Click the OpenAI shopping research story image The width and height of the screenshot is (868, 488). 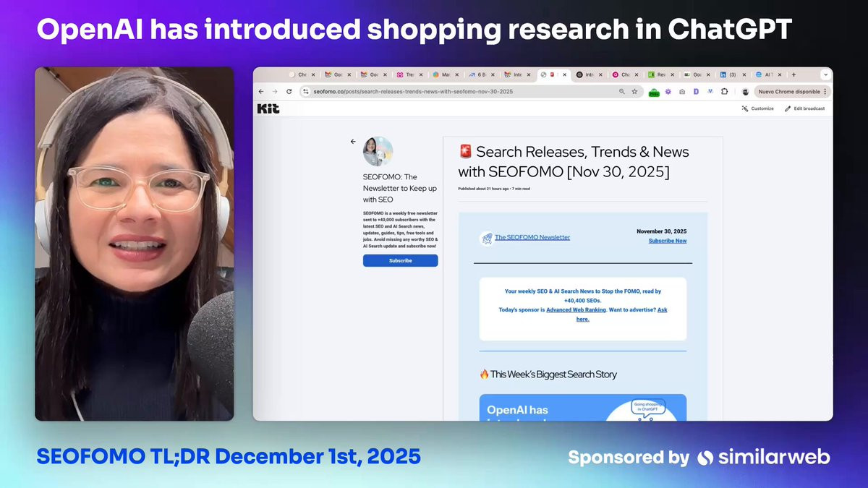582,407
